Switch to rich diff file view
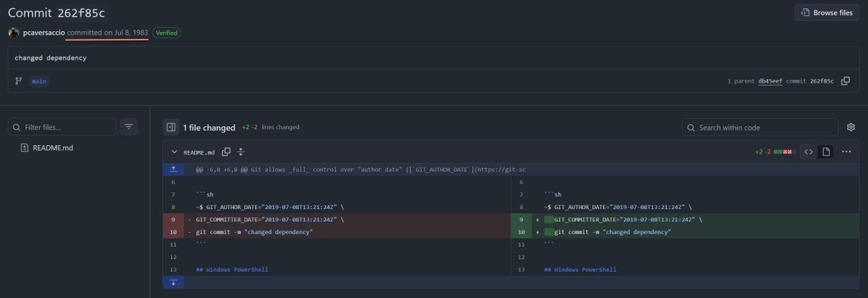 [826, 152]
